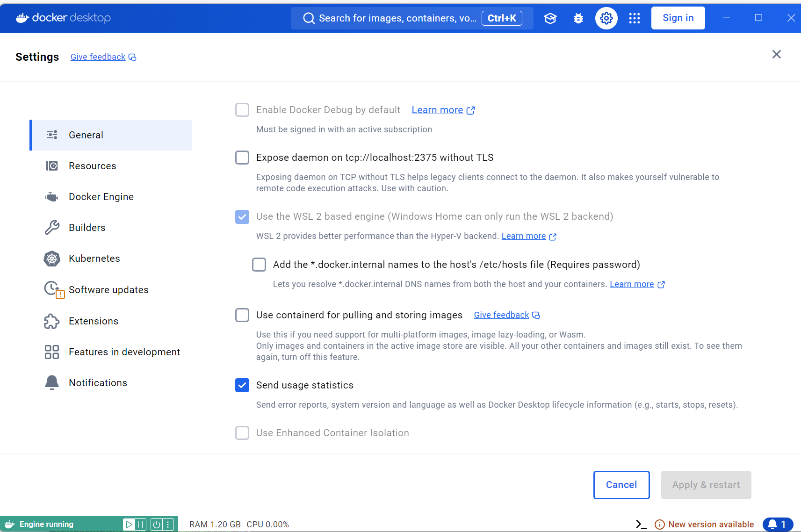Click the Software updates clock icon
801x532 pixels.
click(53, 289)
